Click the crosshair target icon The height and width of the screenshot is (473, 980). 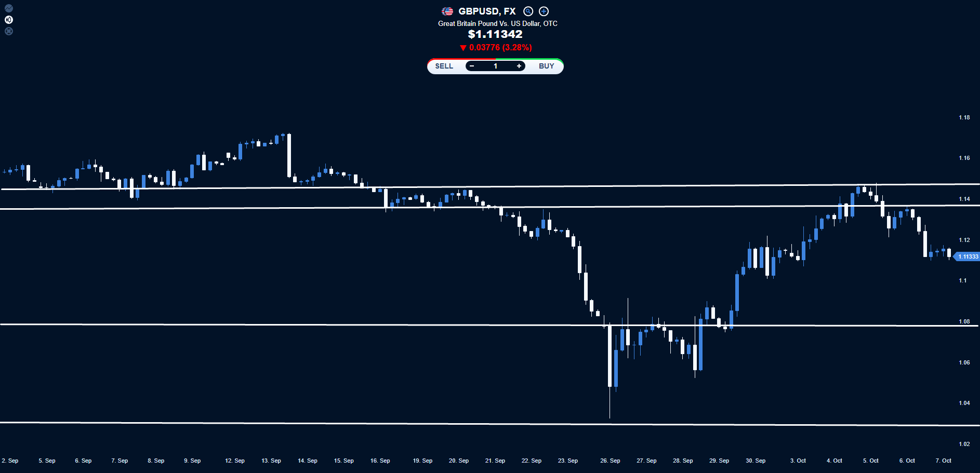coord(9,31)
